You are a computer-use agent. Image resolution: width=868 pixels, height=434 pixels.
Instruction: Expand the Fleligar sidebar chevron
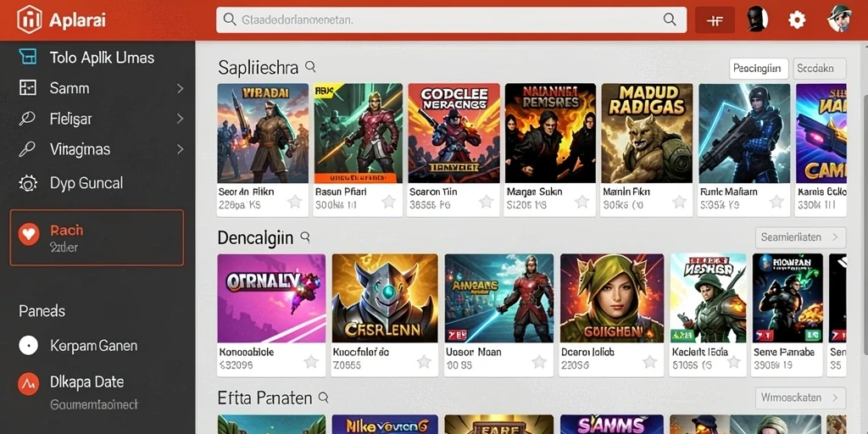click(x=180, y=119)
